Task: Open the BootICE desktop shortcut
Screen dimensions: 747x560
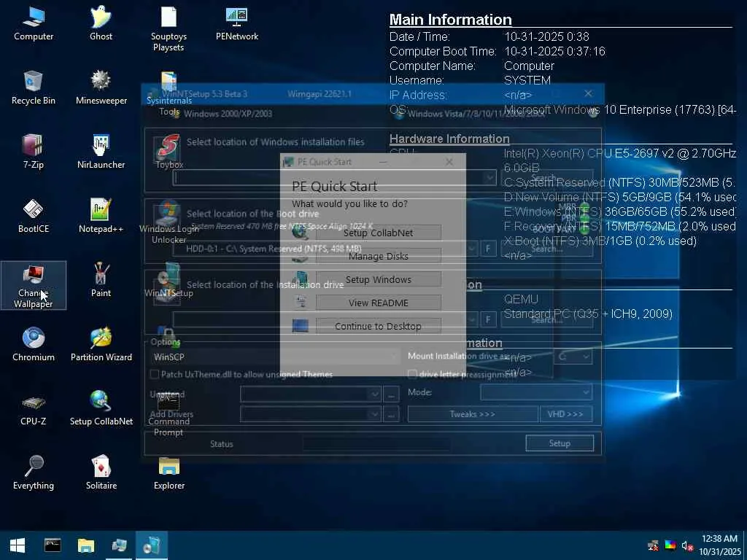Action: (34, 217)
